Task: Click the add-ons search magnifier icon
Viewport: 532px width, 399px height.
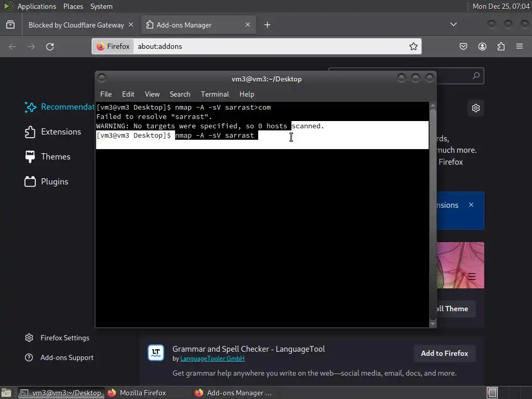Action: (476, 76)
